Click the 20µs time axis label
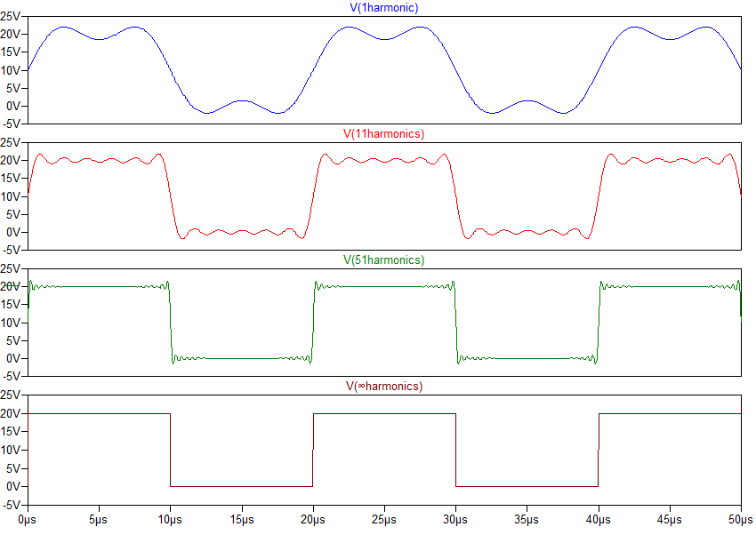 point(312,516)
